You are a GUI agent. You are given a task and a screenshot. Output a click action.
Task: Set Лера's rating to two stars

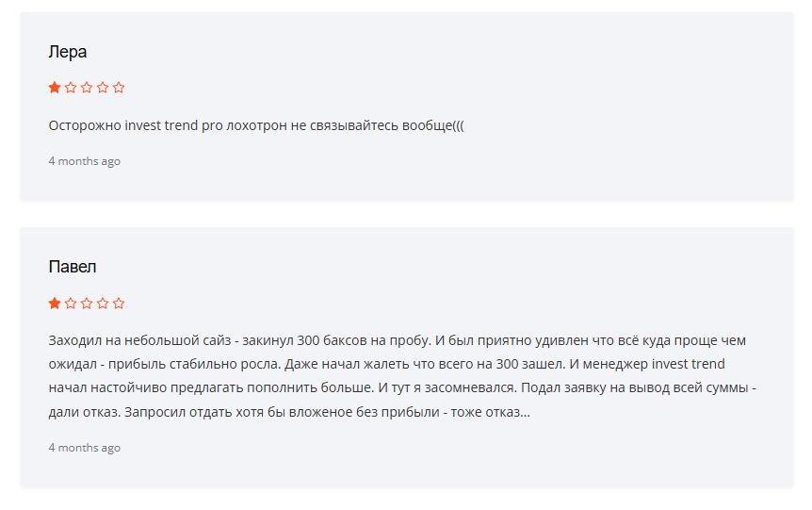point(71,88)
